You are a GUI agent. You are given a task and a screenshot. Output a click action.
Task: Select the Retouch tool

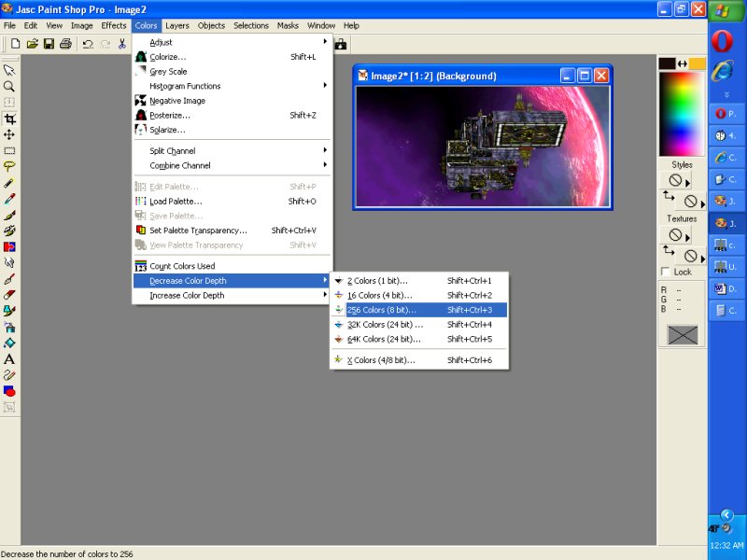9,263
